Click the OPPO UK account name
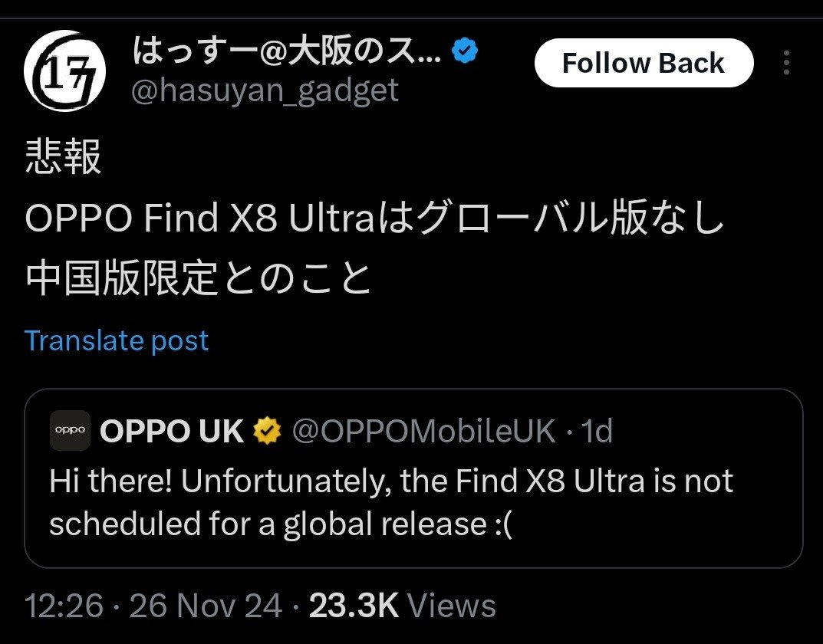 [x=172, y=432]
